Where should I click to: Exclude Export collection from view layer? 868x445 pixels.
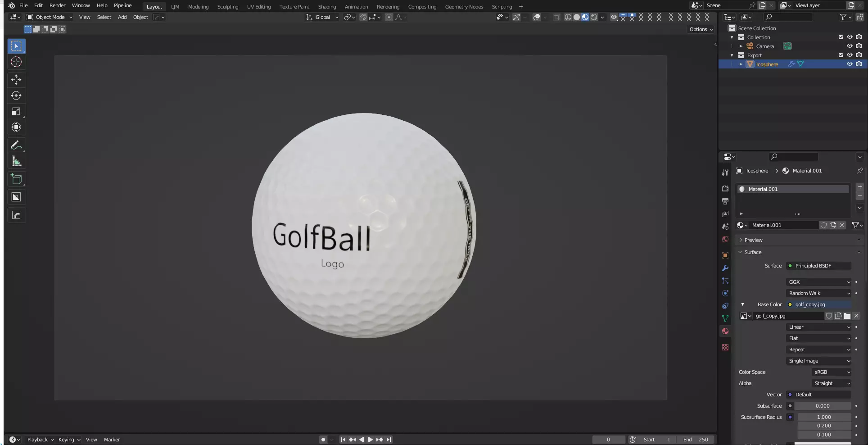[841, 55]
